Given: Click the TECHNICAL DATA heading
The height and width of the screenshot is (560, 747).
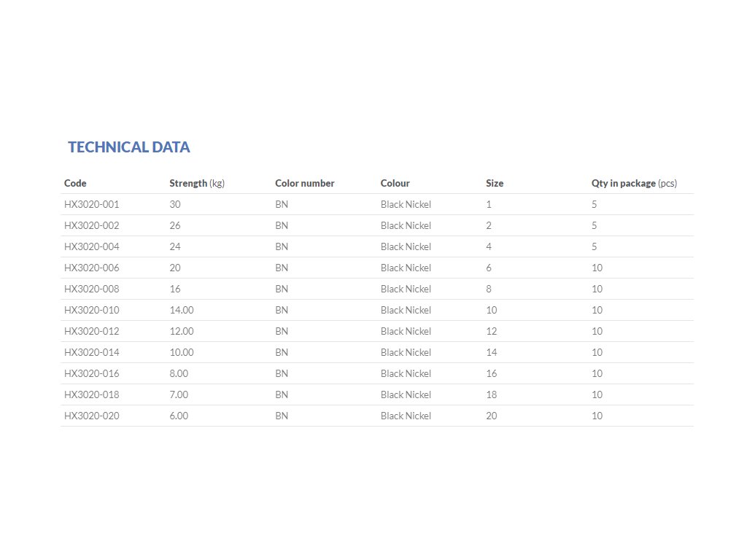Looking at the screenshot, I should (128, 147).
